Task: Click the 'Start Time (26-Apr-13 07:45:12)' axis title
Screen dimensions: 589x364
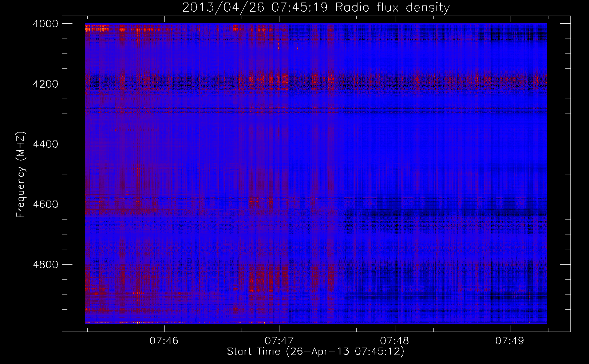Action: (316, 352)
